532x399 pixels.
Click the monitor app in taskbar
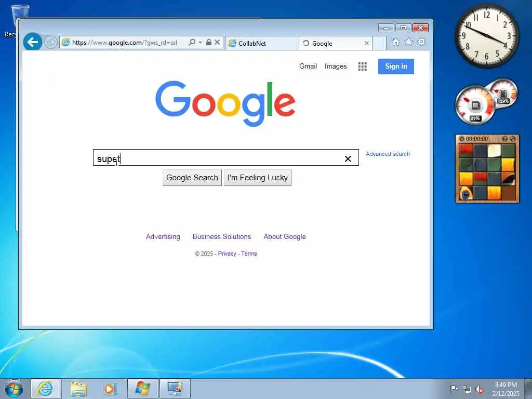point(175,389)
